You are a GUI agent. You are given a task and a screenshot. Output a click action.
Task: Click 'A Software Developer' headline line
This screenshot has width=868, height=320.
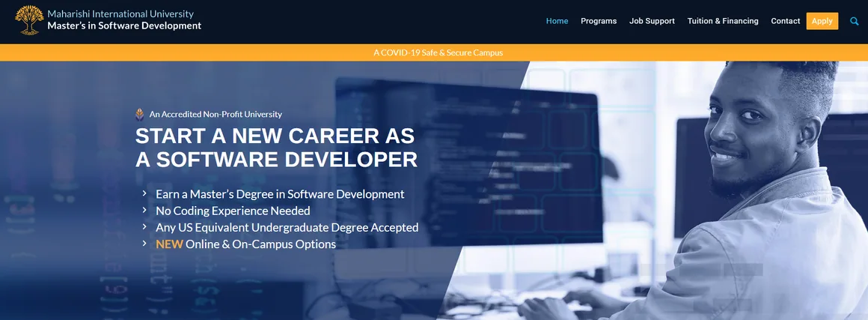point(277,160)
